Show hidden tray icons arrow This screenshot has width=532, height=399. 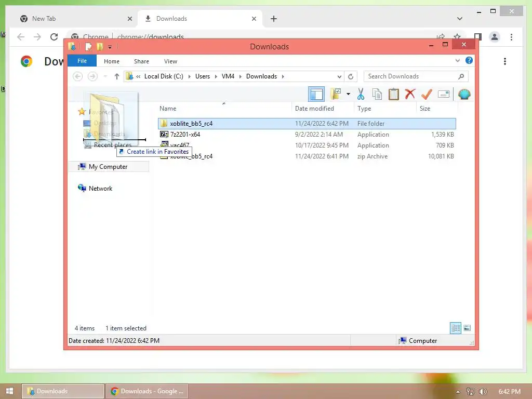click(458, 392)
